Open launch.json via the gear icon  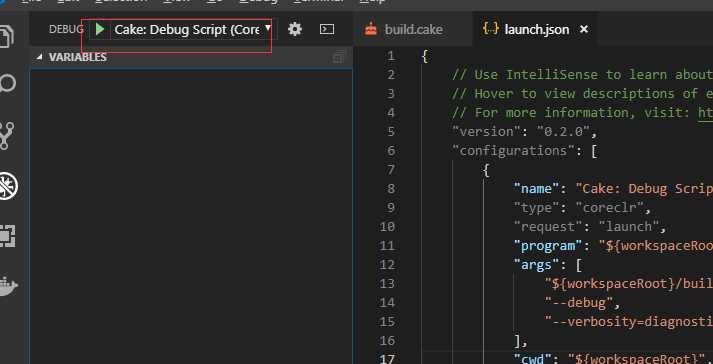point(295,30)
